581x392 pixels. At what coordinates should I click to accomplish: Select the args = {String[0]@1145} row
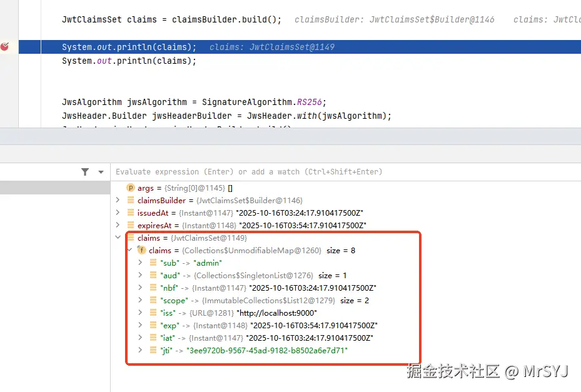coord(345,188)
